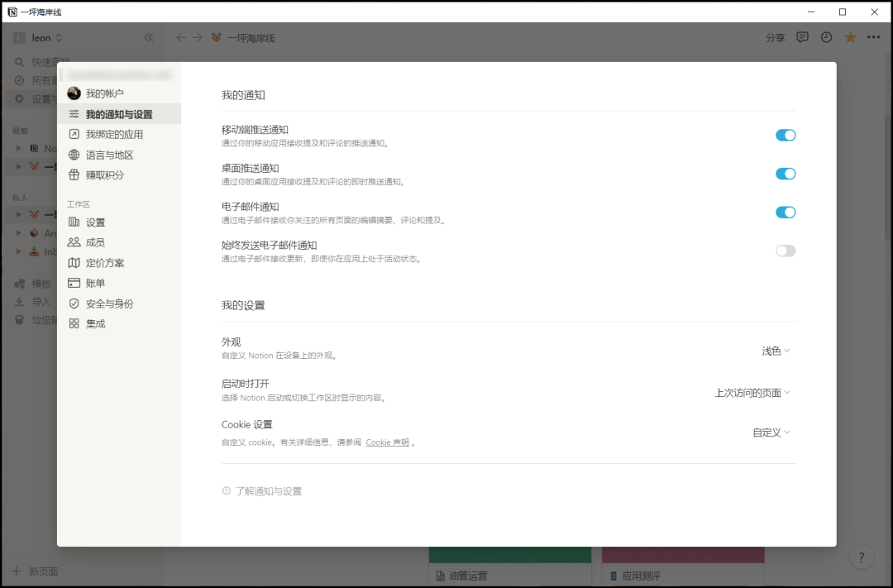Toggle 移动端推送通知 switch off

786,135
